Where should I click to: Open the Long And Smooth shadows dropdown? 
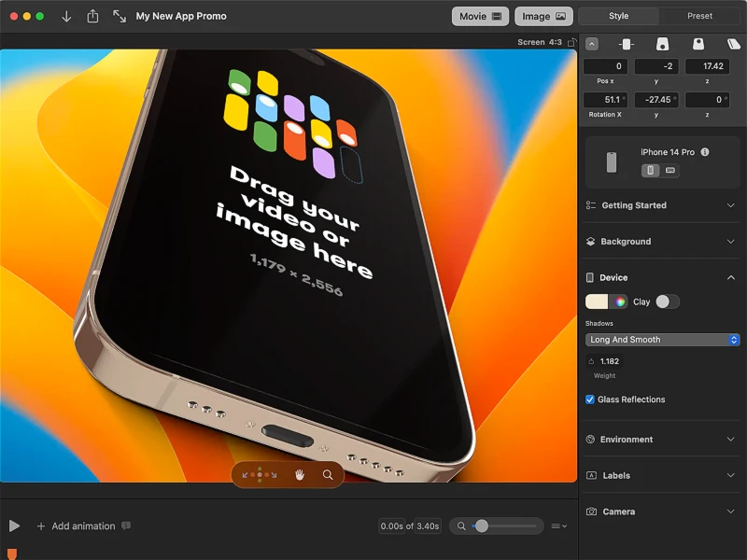[662, 340]
